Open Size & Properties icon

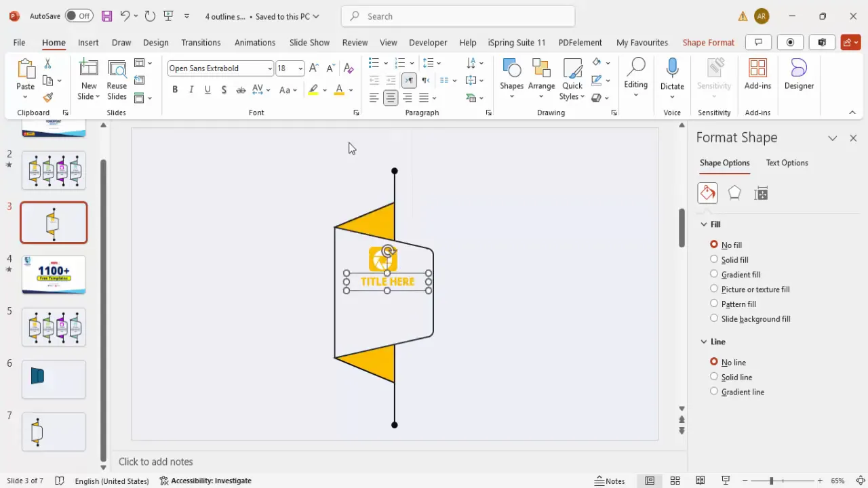tap(761, 193)
